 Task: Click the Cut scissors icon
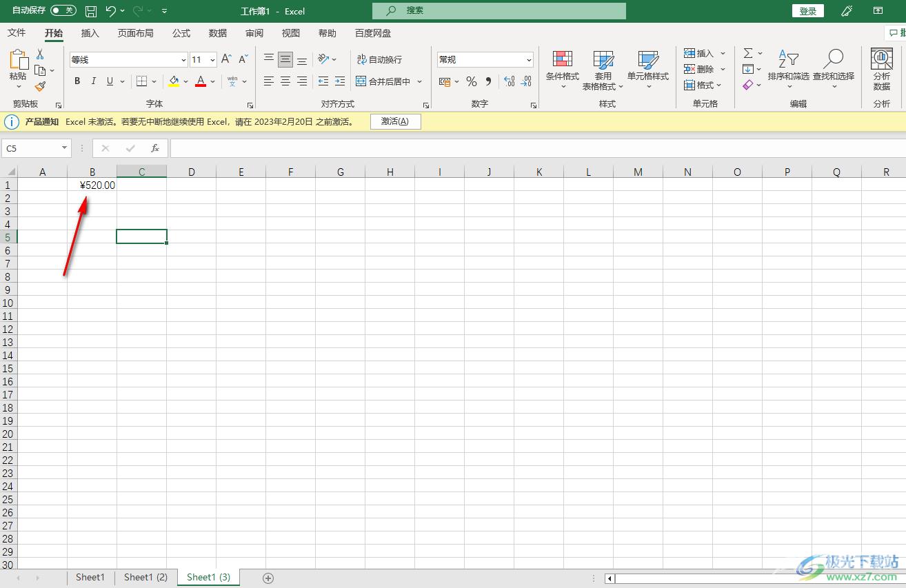pyautogui.click(x=40, y=54)
